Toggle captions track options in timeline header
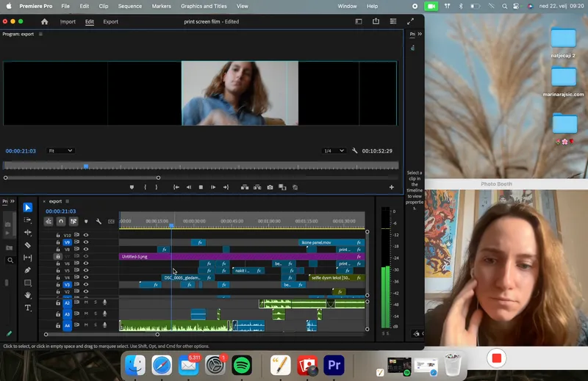 tap(111, 222)
